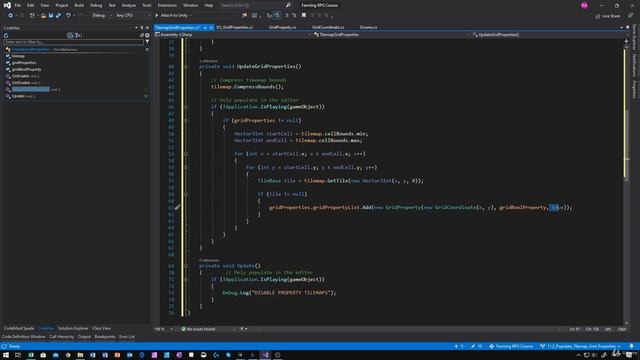The width and height of the screenshot is (640, 360).
Task: Select the gridProperties item in the Spade tree
Action: [24, 63]
